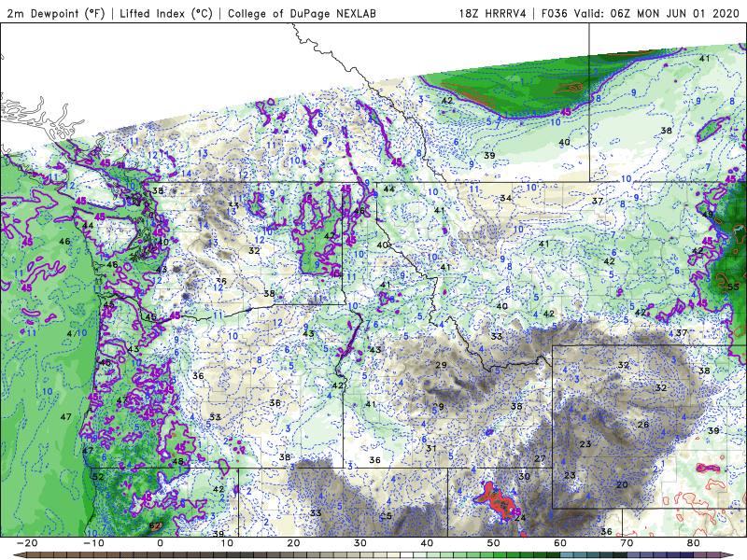Image resolution: width=747 pixels, height=560 pixels.
Task: Click the '50' label on the color scale
Action: 494,543
